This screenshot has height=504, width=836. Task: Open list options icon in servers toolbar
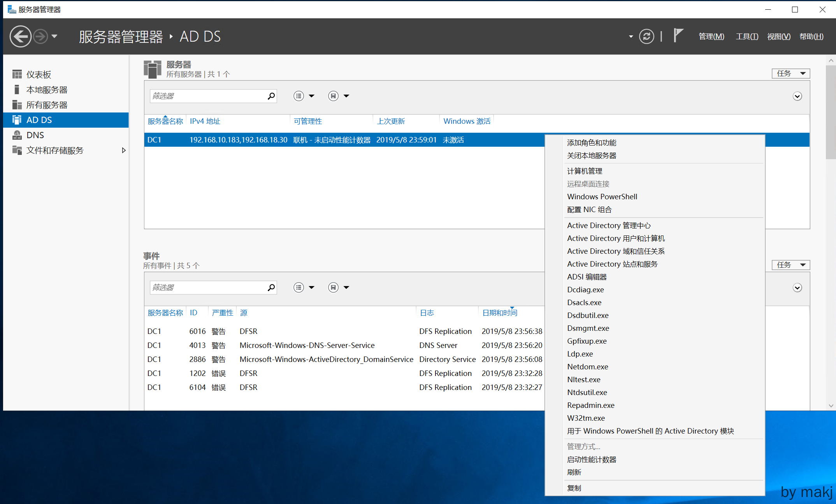pos(299,96)
